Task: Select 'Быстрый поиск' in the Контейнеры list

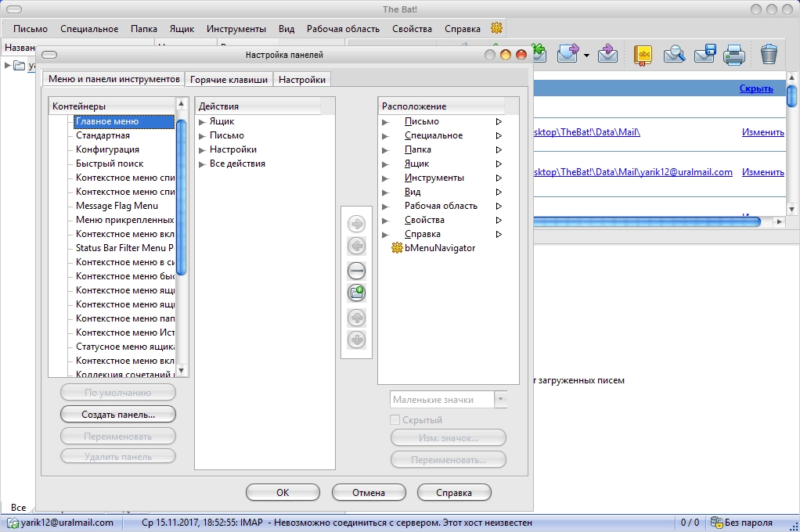Action: tap(110, 164)
